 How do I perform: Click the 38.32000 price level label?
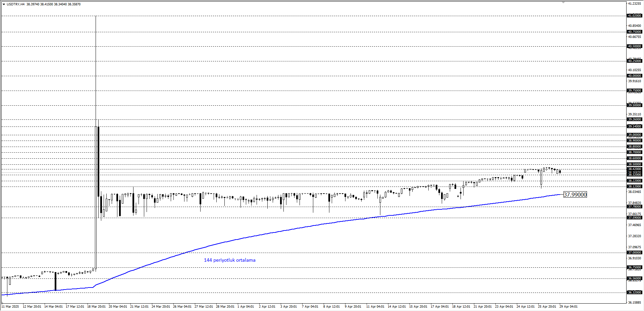click(x=634, y=175)
